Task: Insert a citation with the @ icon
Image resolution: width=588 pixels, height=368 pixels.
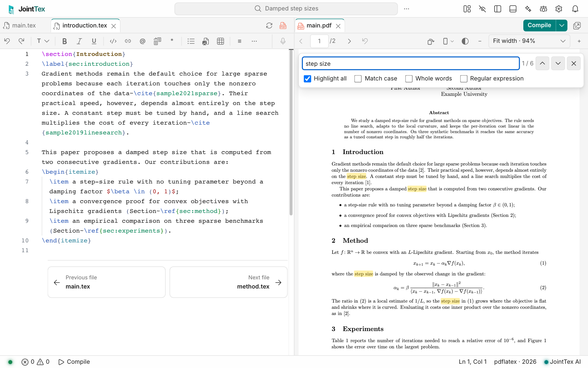Action: (x=142, y=41)
